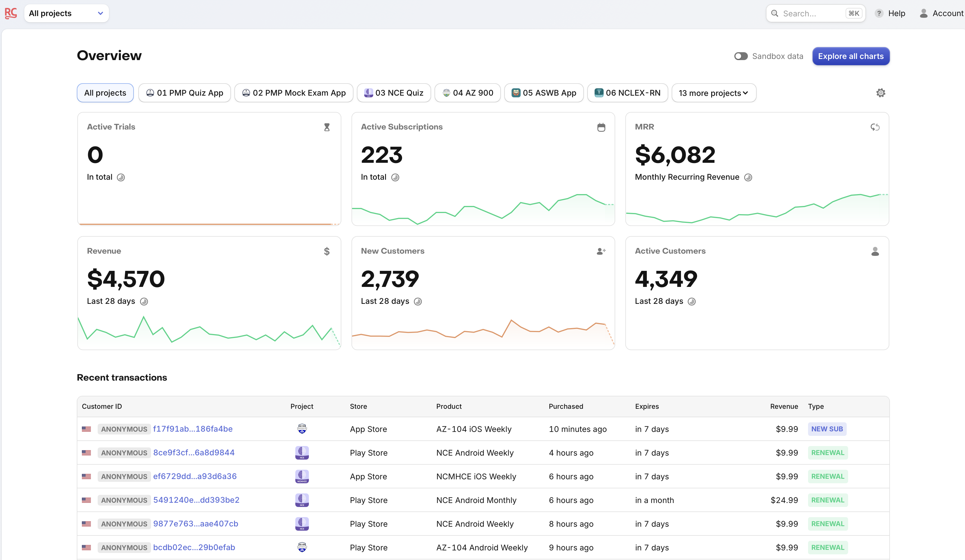This screenshot has height=560, width=965.
Task: Click the add-person icon on New Customers card
Action: [x=601, y=251]
